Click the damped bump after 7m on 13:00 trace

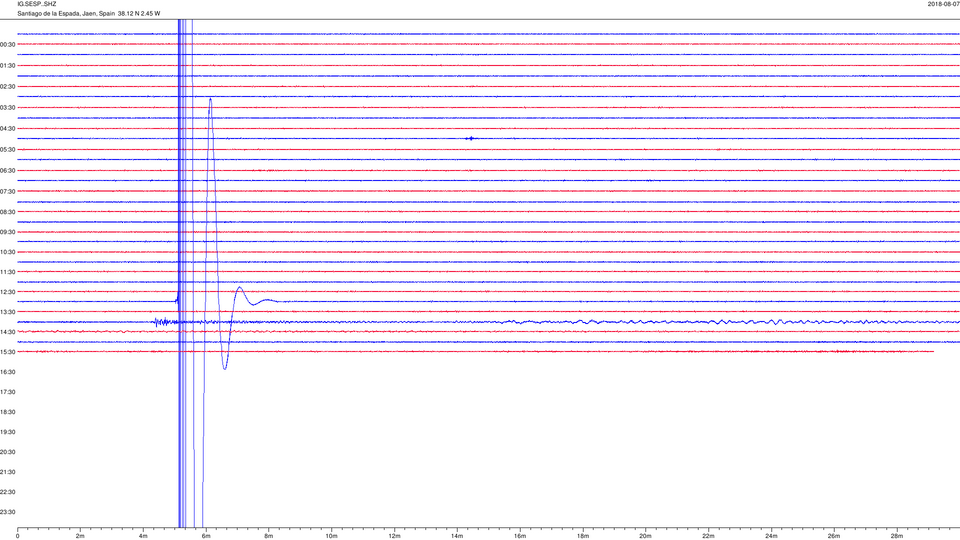coord(240,290)
